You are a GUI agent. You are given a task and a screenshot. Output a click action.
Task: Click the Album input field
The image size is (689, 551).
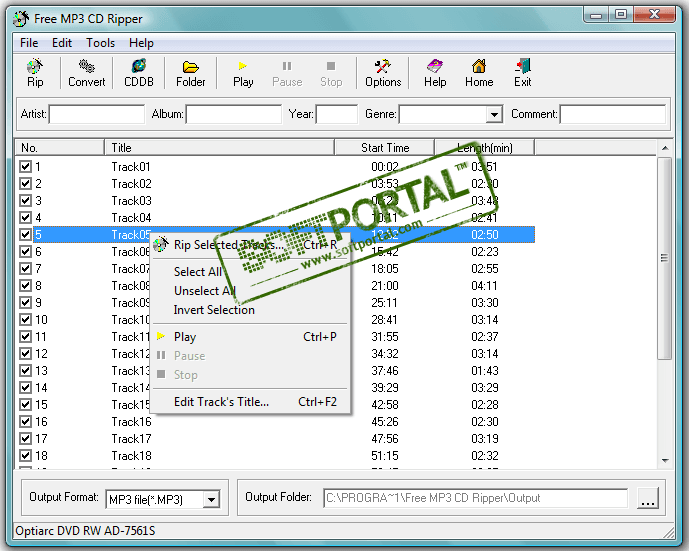tap(234, 114)
